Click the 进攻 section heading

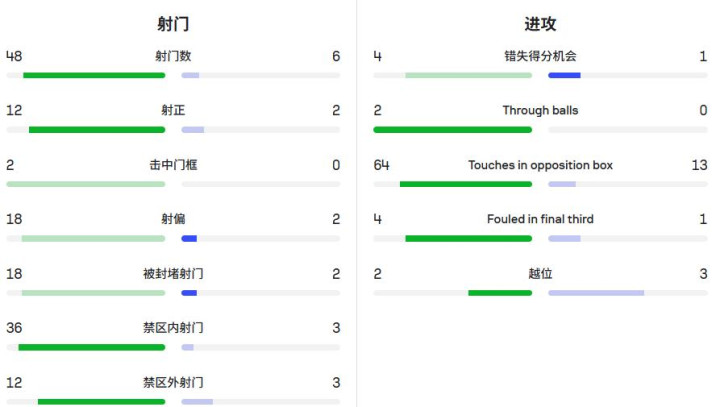540,24
